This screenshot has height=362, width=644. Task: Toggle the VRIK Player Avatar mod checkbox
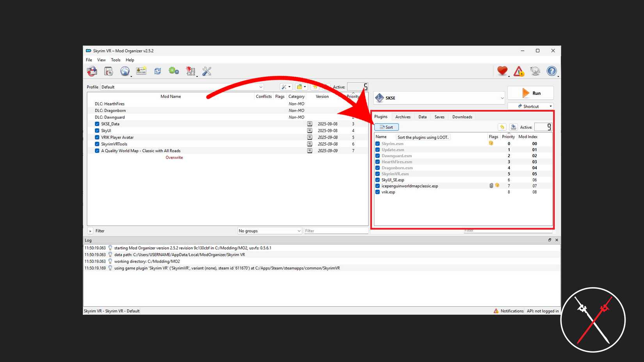click(x=97, y=137)
